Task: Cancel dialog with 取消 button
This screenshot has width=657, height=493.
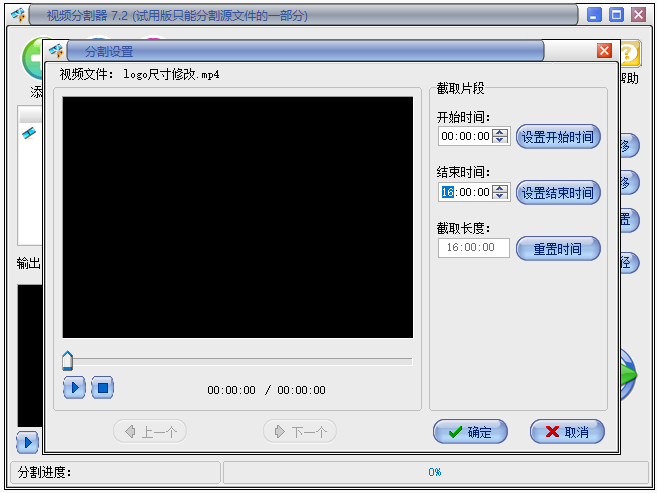Action: [567, 432]
